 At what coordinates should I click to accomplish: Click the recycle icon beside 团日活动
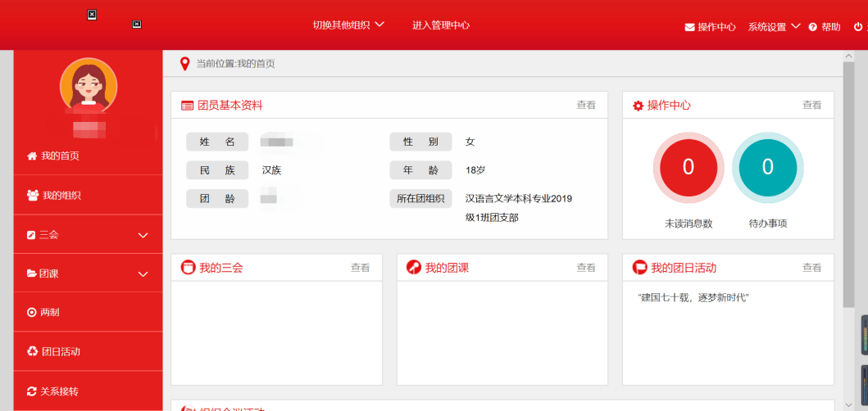32,351
